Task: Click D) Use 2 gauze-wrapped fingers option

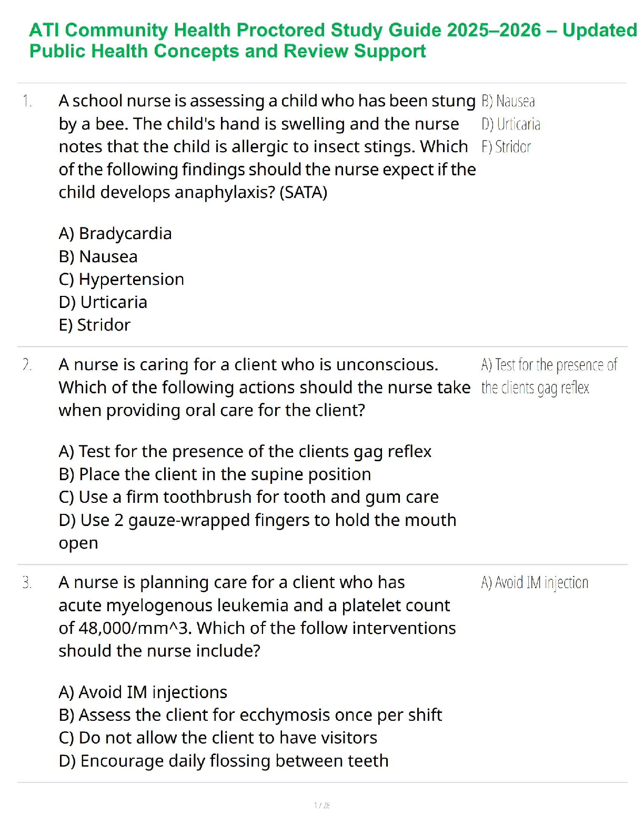Action: [x=257, y=520]
